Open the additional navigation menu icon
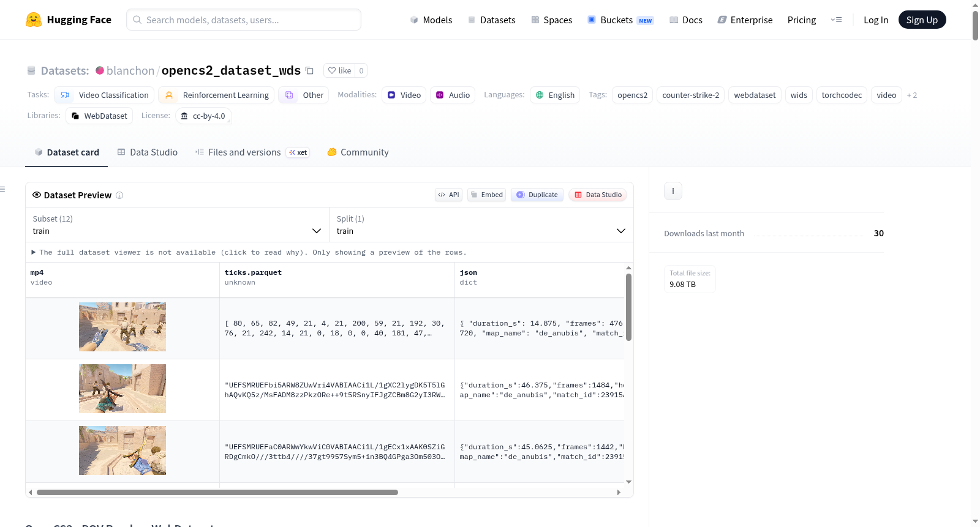This screenshot has height=527, width=980. [836, 20]
